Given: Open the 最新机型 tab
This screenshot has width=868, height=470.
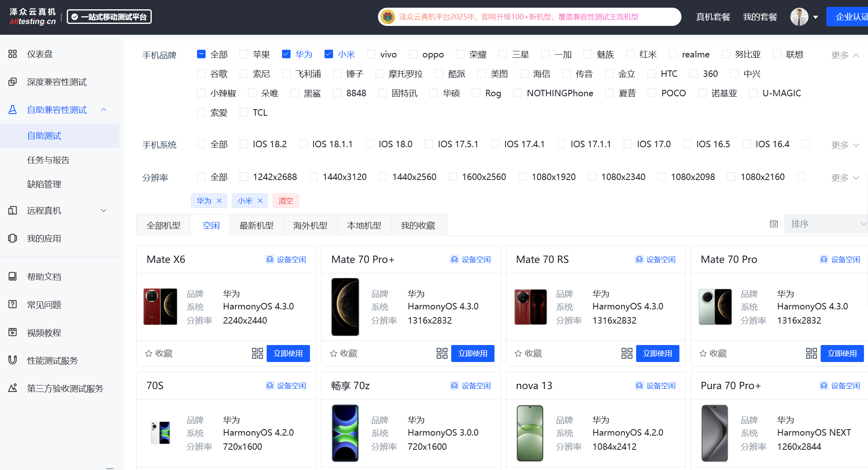Looking at the screenshot, I should [257, 225].
